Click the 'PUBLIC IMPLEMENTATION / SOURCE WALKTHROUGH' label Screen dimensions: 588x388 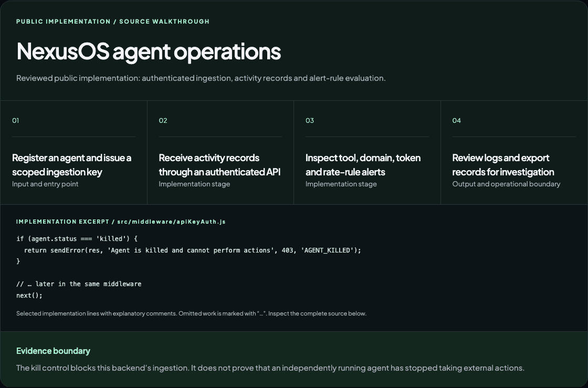113,22
